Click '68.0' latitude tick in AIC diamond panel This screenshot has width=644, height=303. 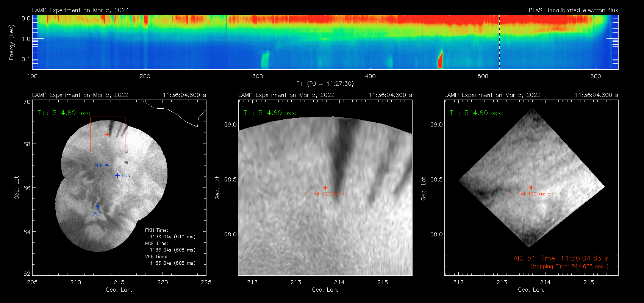pyautogui.click(x=436, y=234)
